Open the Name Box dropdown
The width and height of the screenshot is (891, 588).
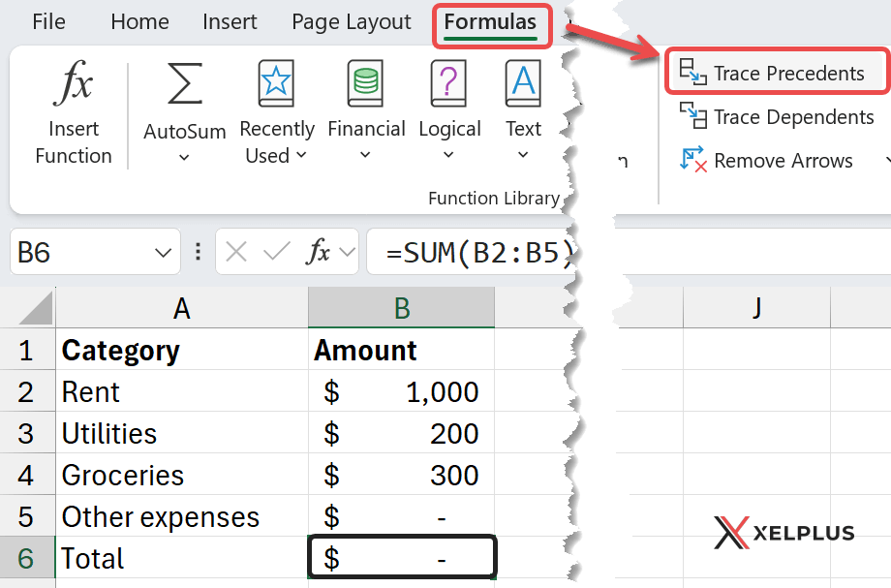pyautogui.click(x=161, y=251)
